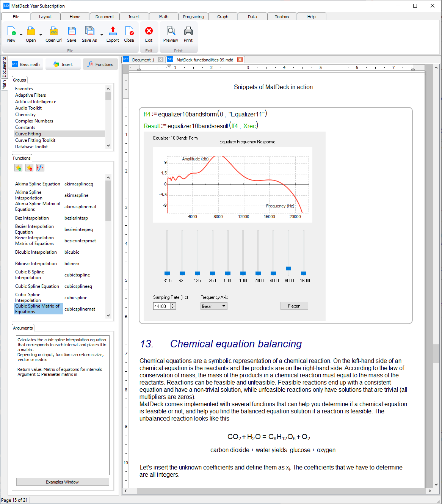Viewport: 442px width, 504px height.
Task: Click the New document icon
Action: 11,31
